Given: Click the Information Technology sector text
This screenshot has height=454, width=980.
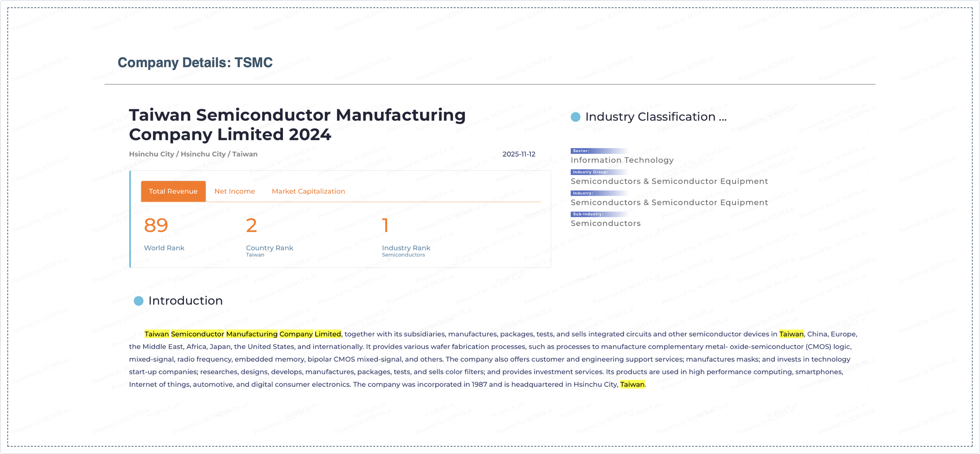Looking at the screenshot, I should (622, 160).
